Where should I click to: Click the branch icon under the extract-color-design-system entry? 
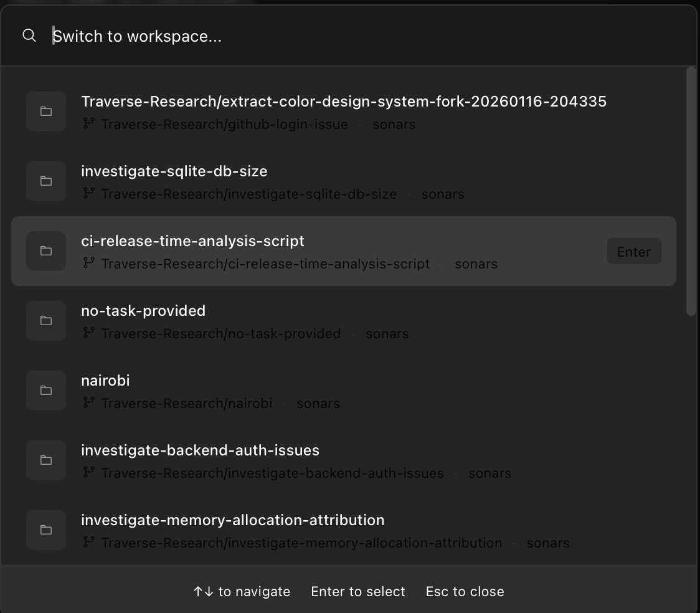point(88,124)
